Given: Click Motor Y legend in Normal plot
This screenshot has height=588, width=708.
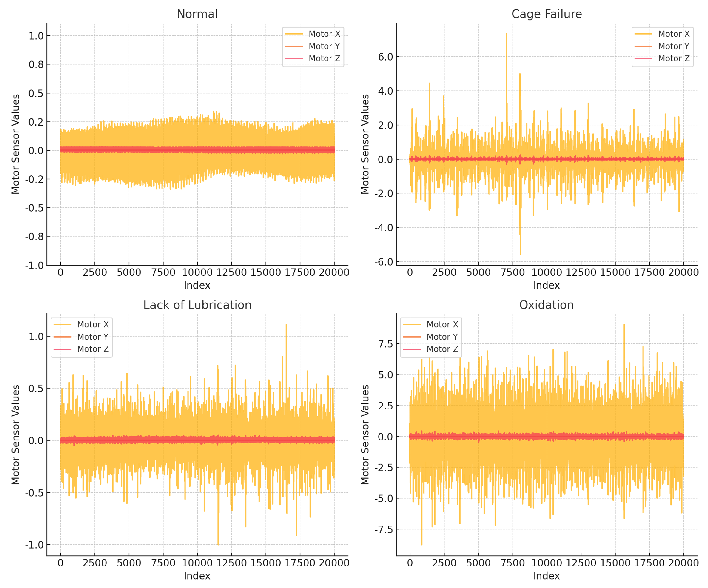Looking at the screenshot, I should pyautogui.click(x=324, y=46).
